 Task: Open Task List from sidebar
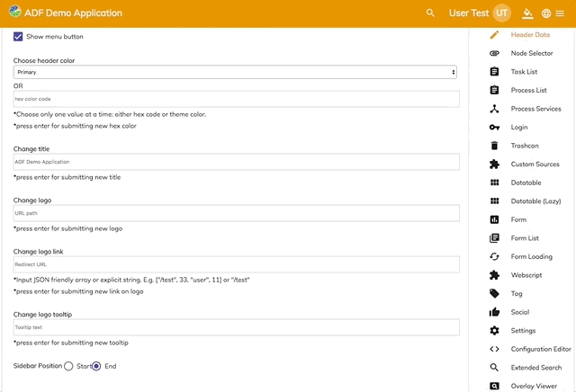[x=524, y=72]
